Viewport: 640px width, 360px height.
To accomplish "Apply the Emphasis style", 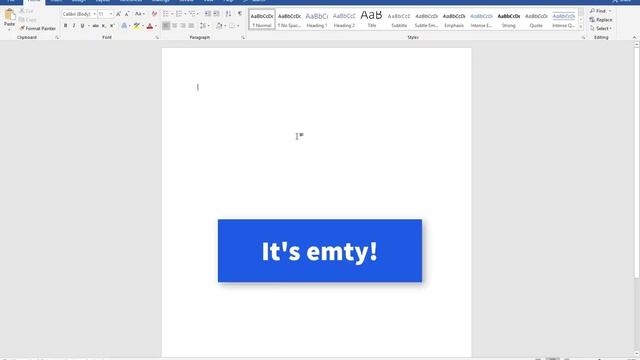I will click(x=454, y=19).
